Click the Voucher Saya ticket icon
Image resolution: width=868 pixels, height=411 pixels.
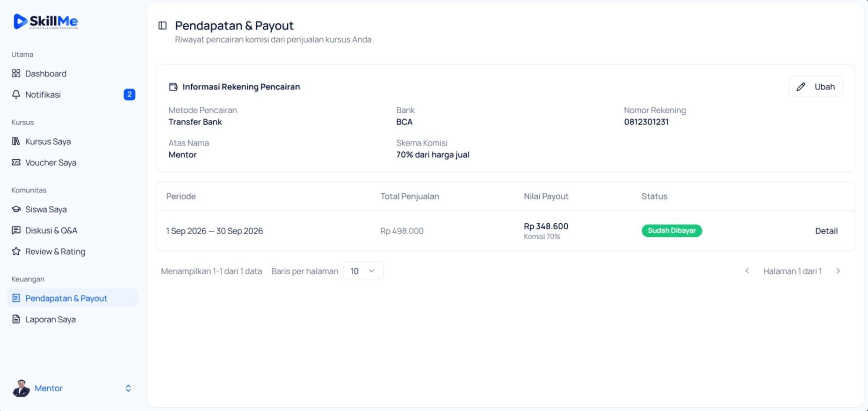point(16,162)
